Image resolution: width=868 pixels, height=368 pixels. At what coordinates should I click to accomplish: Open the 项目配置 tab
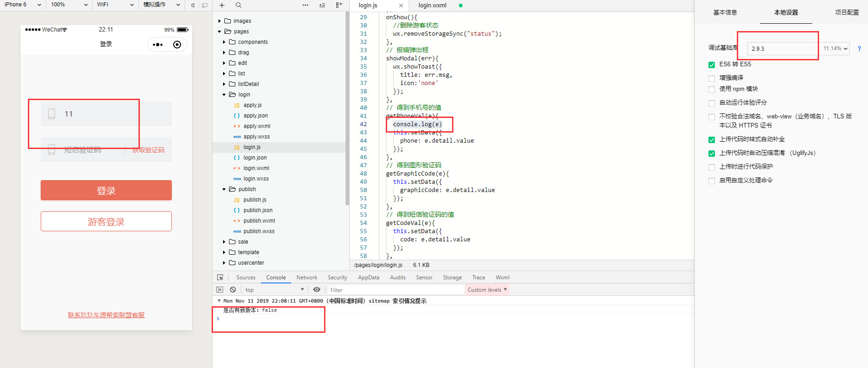847,12
